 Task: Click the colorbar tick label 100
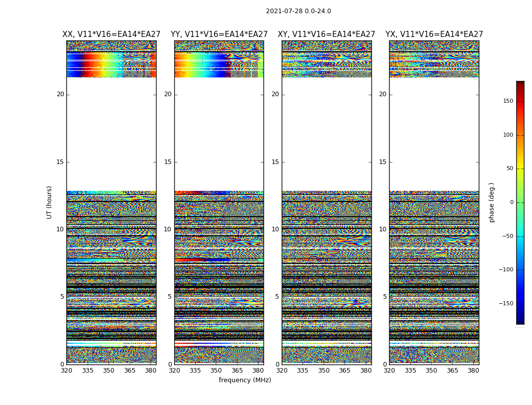[508, 135]
